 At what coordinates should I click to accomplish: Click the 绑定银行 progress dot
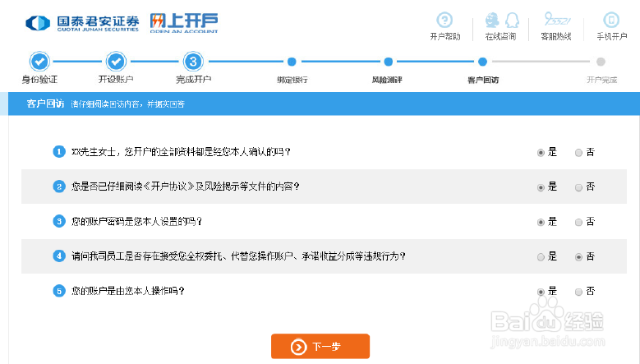pos(292,62)
